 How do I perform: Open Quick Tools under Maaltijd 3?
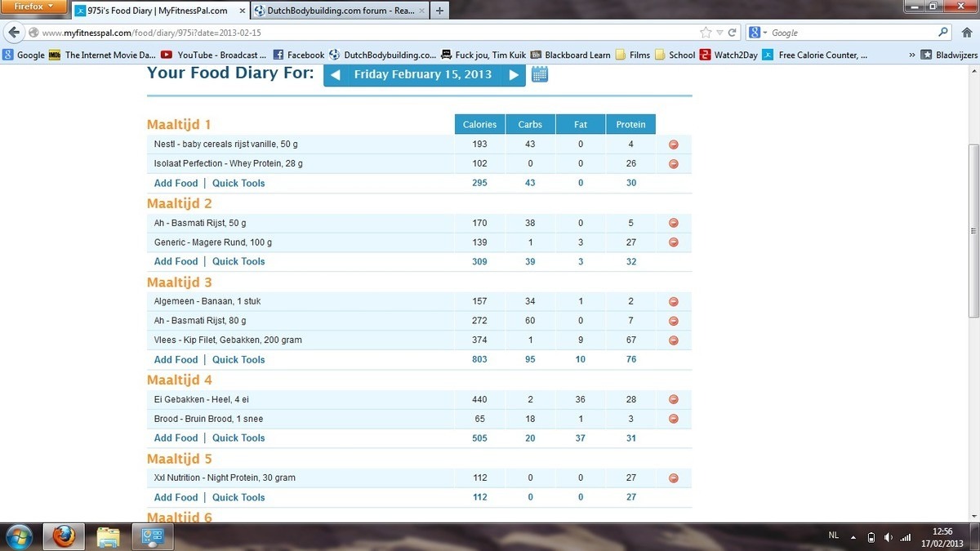(x=238, y=360)
